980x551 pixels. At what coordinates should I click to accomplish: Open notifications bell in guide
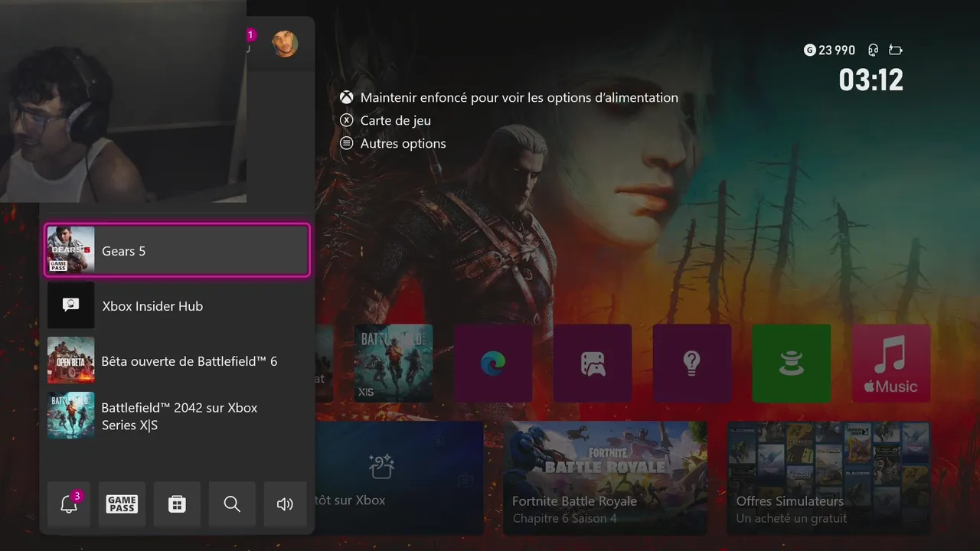tap(69, 504)
